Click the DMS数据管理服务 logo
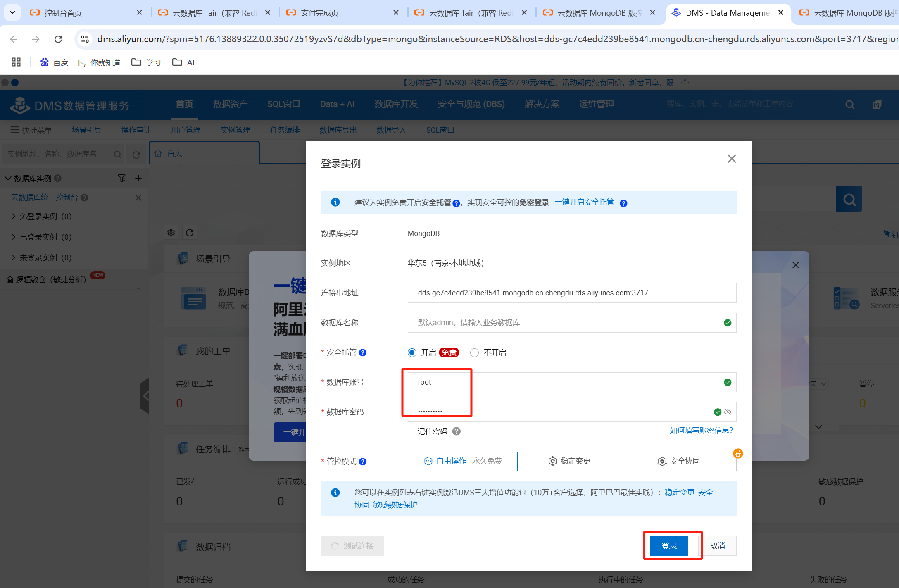Screen dimensions: 899x588 coord(69,105)
